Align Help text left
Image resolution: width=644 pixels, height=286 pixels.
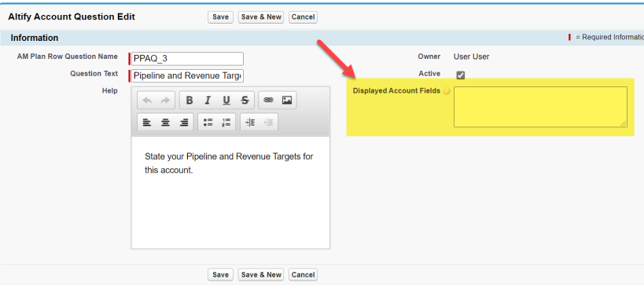pyautogui.click(x=146, y=123)
